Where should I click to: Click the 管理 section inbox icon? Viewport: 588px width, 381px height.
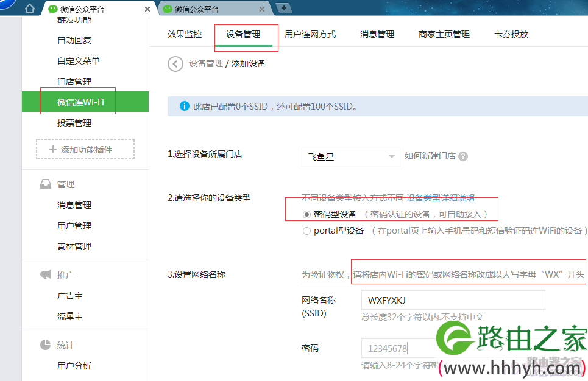click(x=45, y=184)
